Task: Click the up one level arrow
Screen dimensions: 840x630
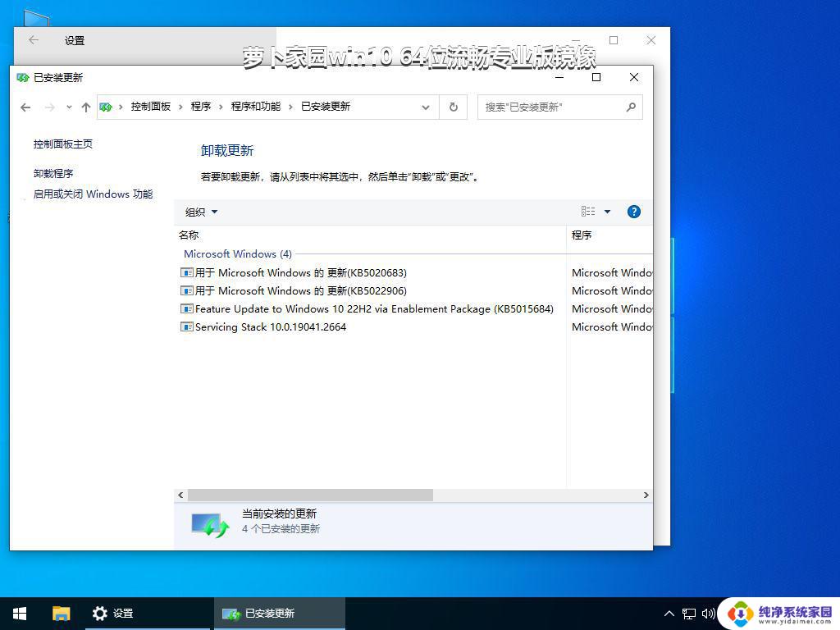Action: click(x=86, y=107)
